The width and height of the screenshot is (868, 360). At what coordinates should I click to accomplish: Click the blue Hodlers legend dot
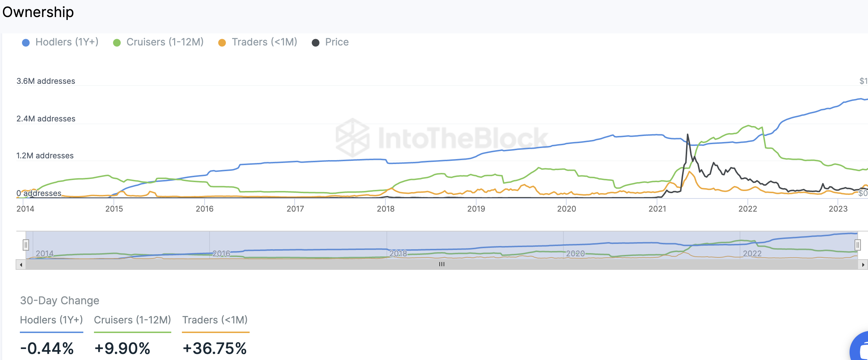26,43
